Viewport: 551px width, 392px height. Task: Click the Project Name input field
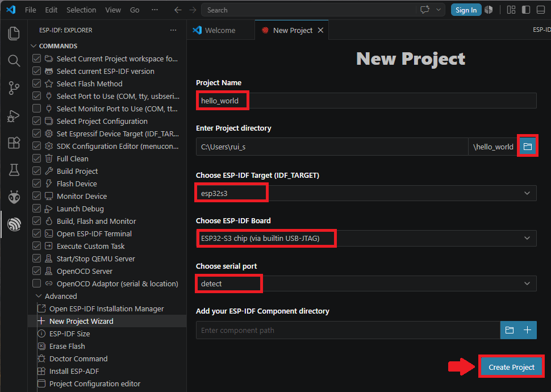coord(366,101)
